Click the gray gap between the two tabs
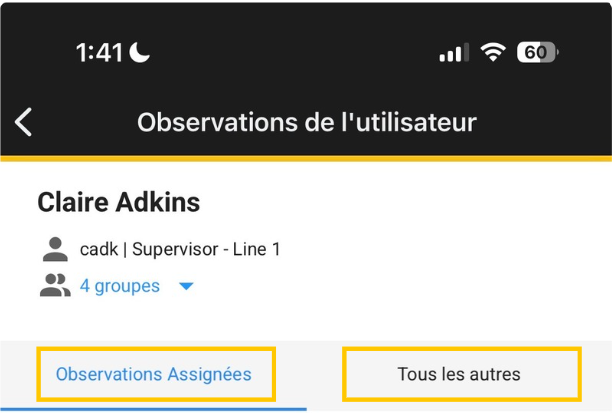 308,374
